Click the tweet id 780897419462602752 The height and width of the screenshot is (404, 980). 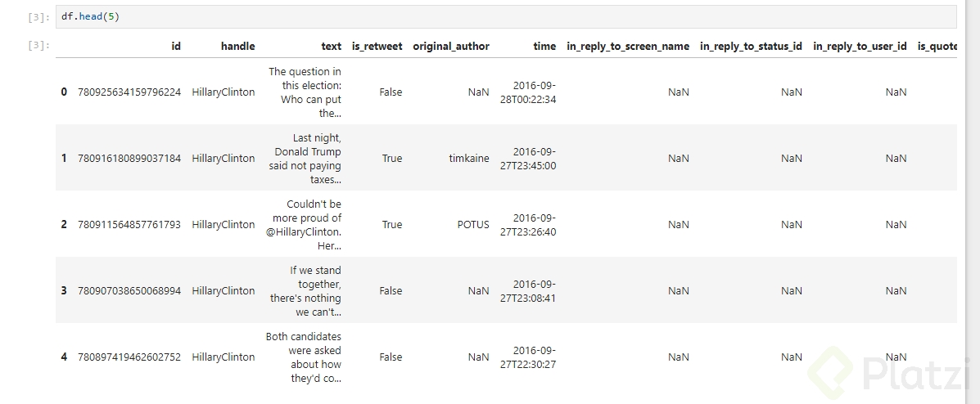[x=129, y=357]
